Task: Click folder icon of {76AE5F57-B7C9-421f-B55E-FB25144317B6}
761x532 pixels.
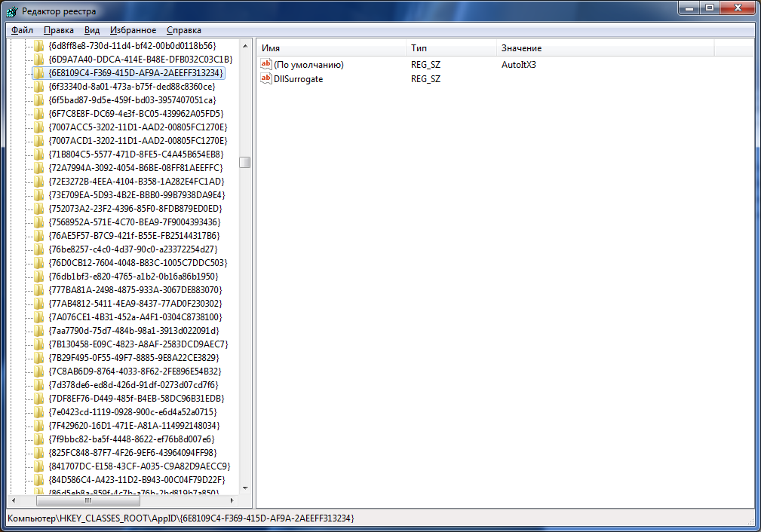Action: pyautogui.click(x=38, y=236)
